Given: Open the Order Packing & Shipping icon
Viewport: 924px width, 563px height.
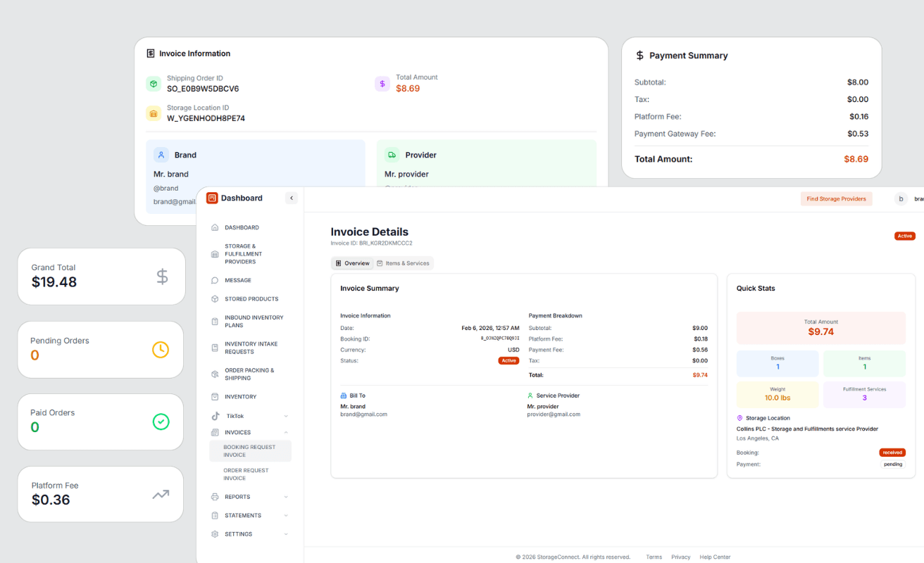Looking at the screenshot, I should pyautogui.click(x=213, y=374).
